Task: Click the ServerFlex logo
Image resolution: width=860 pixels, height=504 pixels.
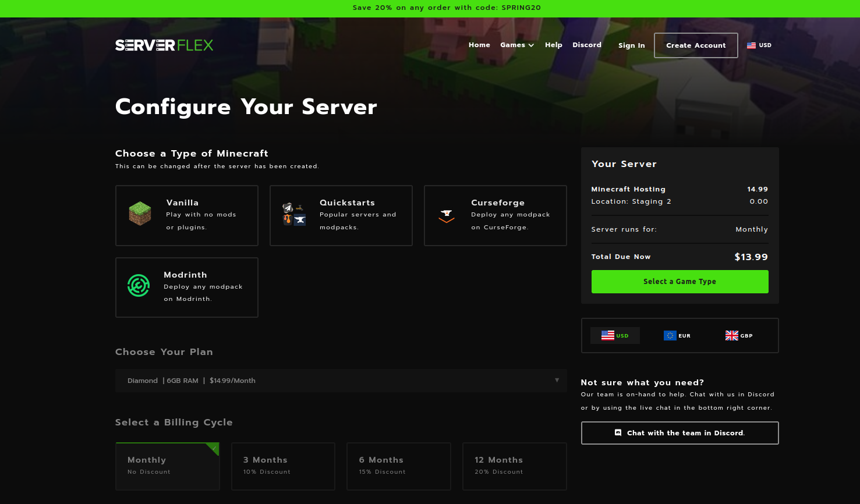Action: [x=164, y=45]
